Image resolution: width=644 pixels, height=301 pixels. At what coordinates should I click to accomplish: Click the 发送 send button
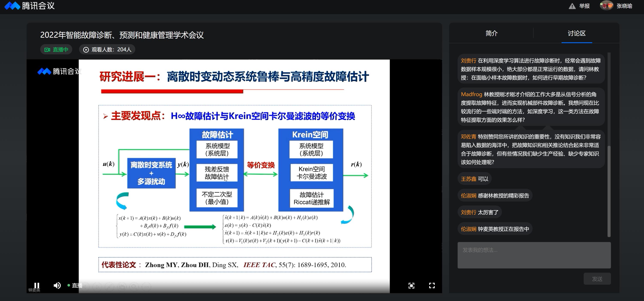[x=597, y=279]
